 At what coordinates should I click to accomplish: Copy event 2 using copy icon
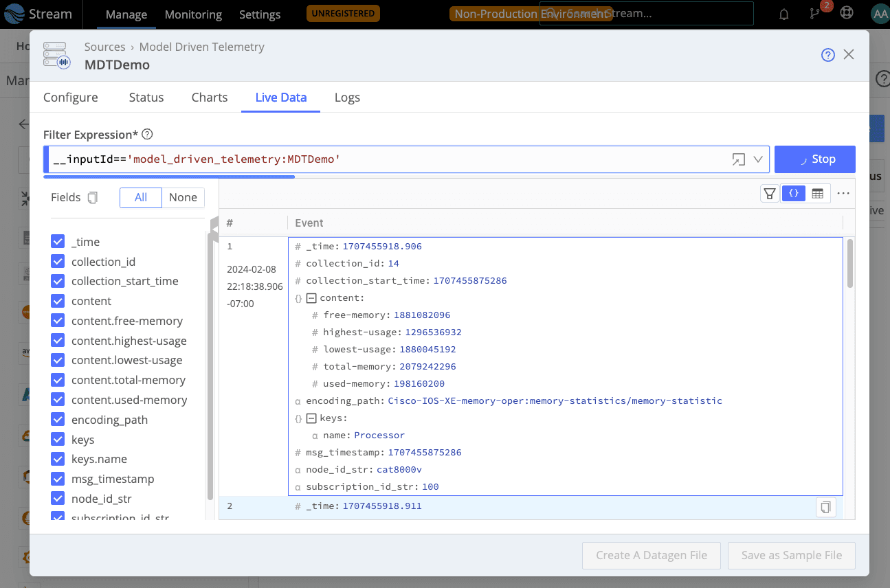(825, 508)
